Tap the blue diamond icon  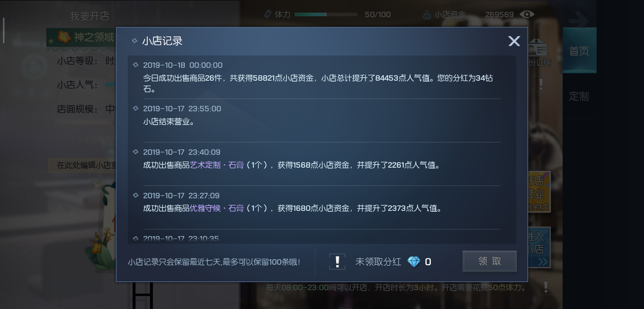pos(414,262)
